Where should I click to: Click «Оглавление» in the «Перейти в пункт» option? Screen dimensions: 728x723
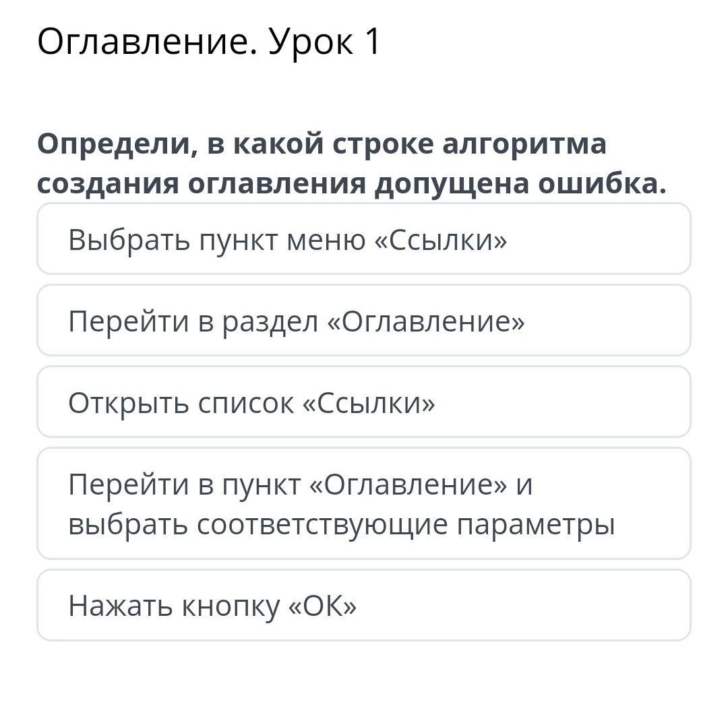408,484
